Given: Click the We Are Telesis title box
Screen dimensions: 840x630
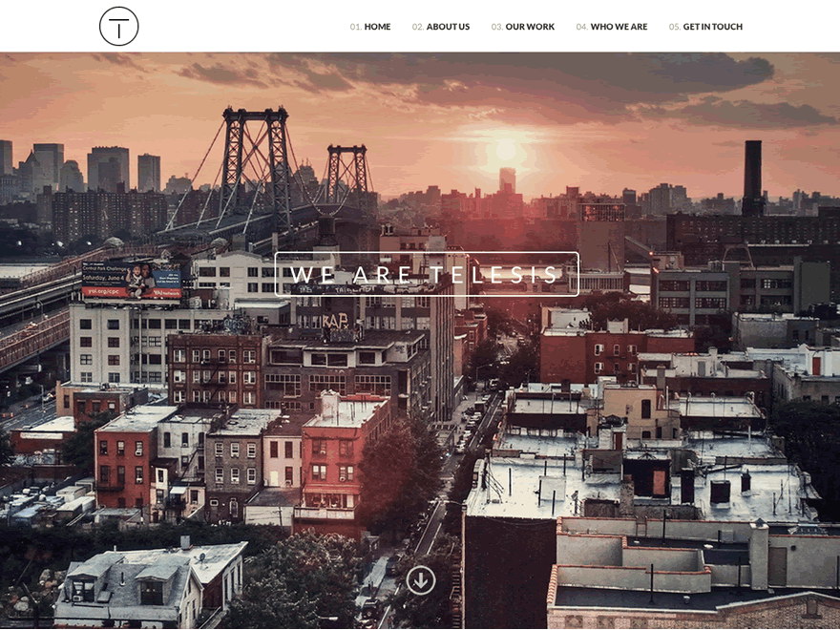Looking at the screenshot, I should (427, 274).
